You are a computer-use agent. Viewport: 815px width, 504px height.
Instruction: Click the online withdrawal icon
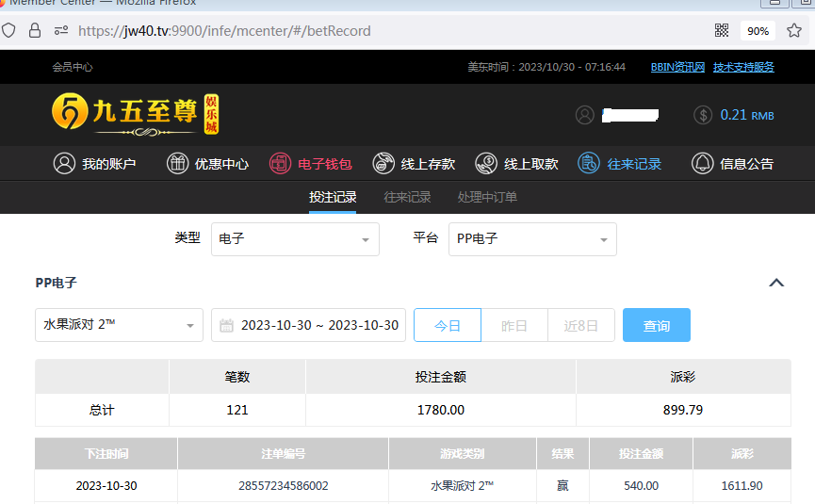point(486,163)
